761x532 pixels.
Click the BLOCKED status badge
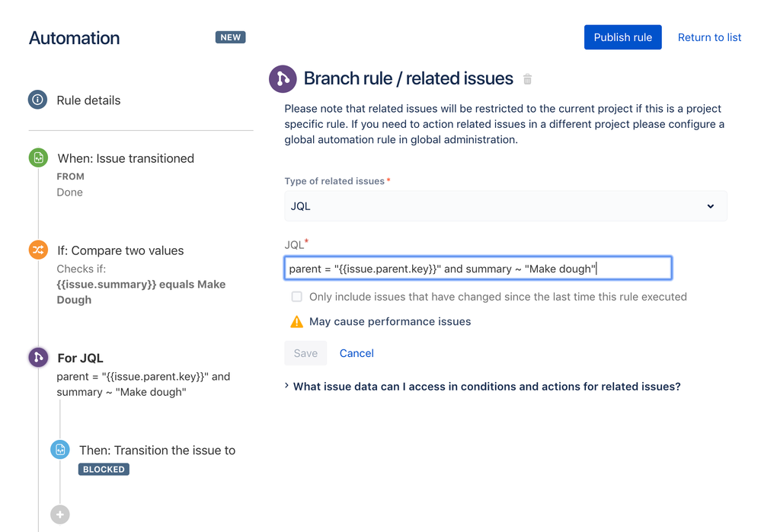104,469
